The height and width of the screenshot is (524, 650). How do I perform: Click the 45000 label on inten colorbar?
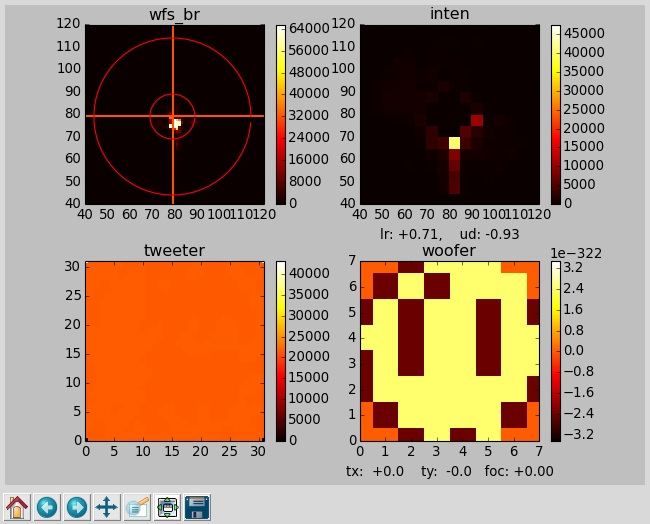584,33
